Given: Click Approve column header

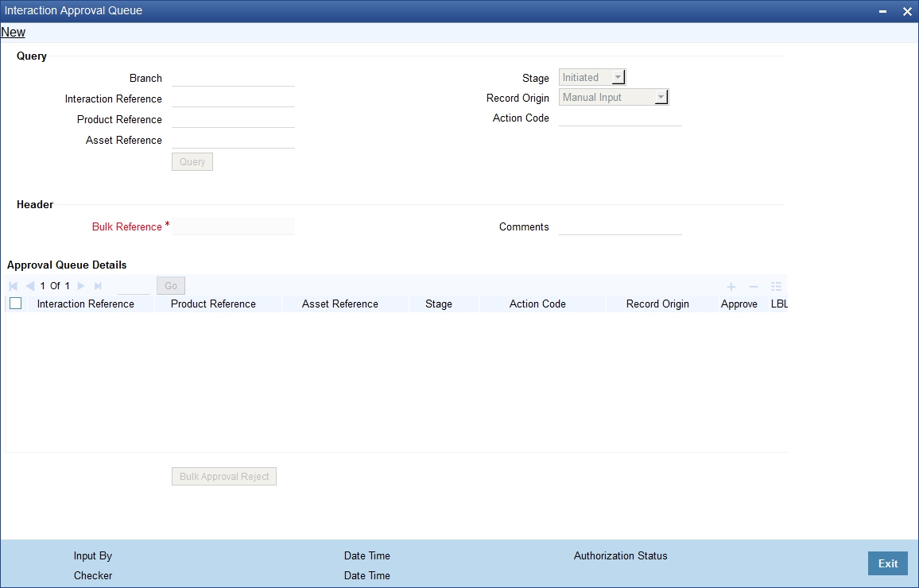Looking at the screenshot, I should [x=739, y=304].
